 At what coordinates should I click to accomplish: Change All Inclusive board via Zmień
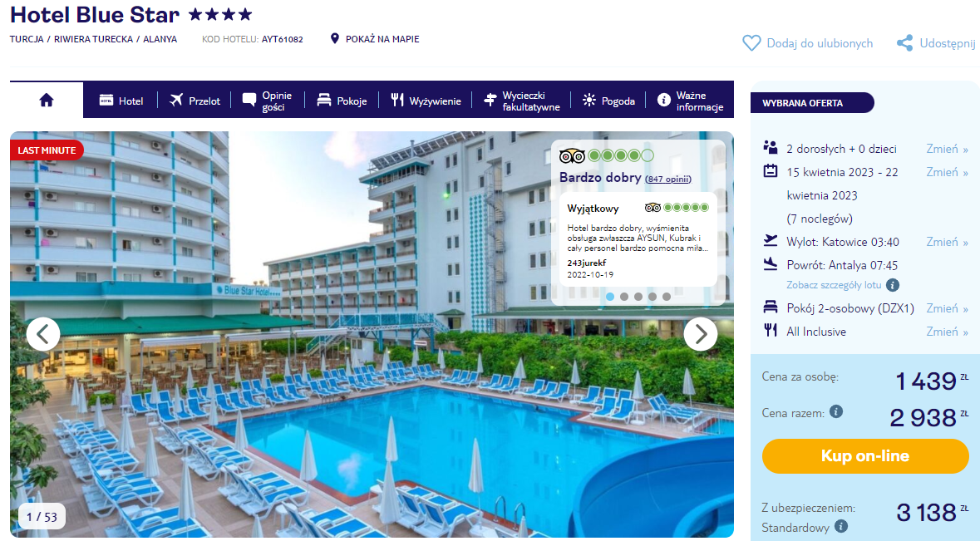947,332
